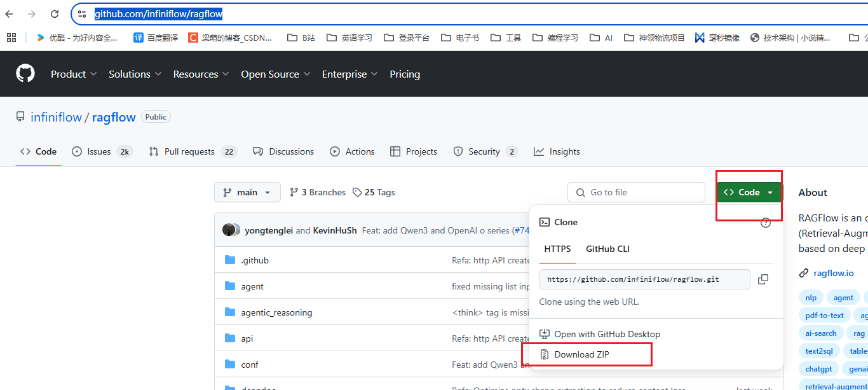Click the GitHub logo icon

(x=25, y=74)
